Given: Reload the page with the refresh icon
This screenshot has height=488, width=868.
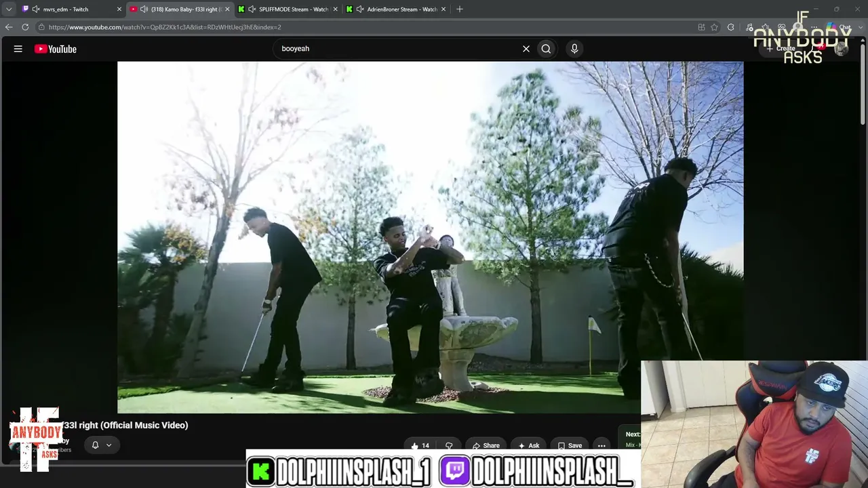Looking at the screenshot, I should pyautogui.click(x=25, y=27).
